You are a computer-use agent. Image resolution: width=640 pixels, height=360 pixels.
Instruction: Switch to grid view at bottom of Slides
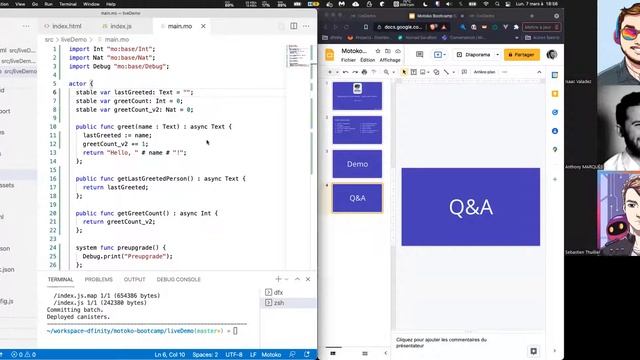365,353
